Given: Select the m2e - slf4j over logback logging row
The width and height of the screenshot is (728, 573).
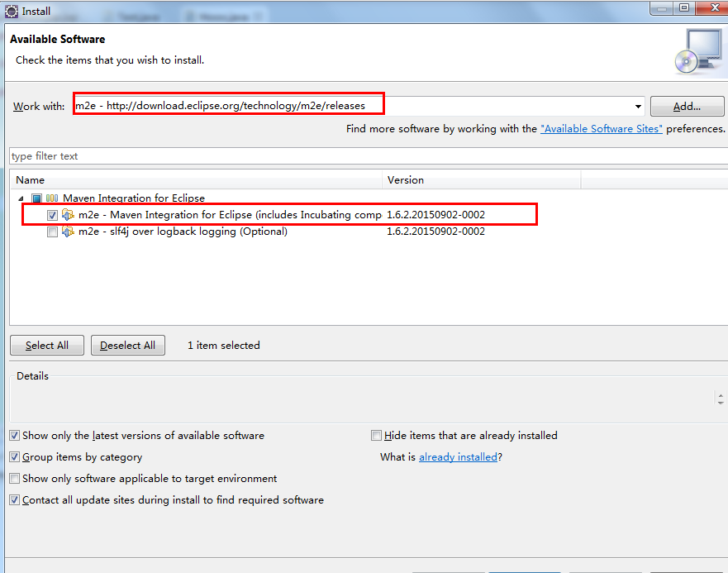Looking at the screenshot, I should [x=183, y=232].
